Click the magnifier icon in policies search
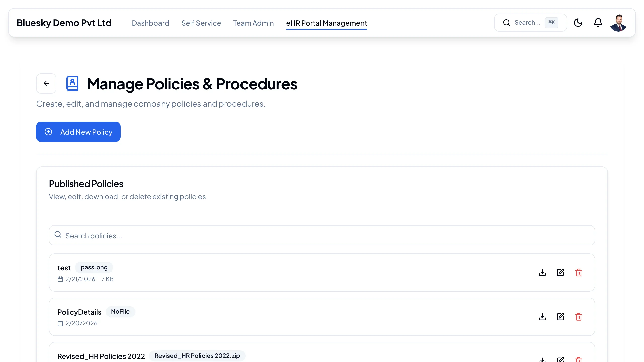644x362 pixels. tap(58, 235)
